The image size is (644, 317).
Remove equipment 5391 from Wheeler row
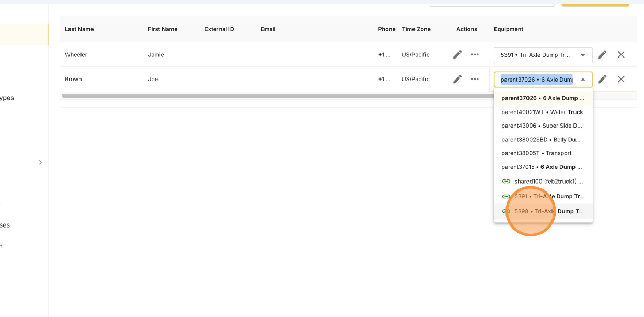coord(621,54)
